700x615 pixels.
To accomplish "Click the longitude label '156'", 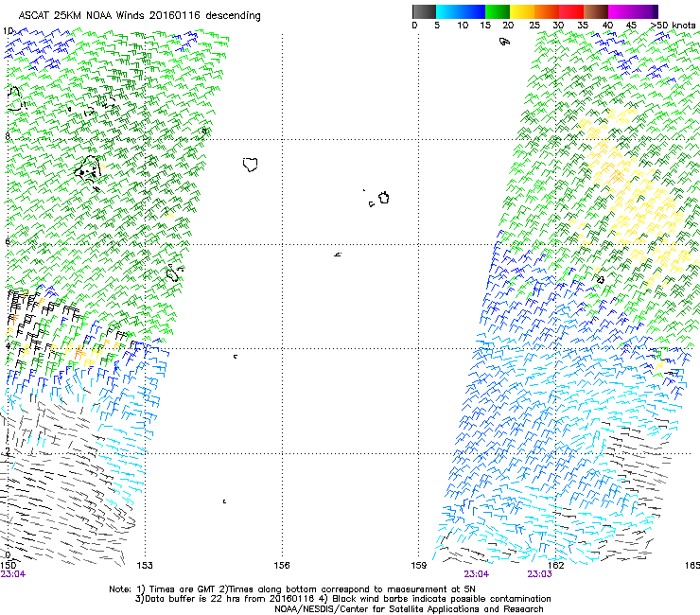I will point(282,566).
